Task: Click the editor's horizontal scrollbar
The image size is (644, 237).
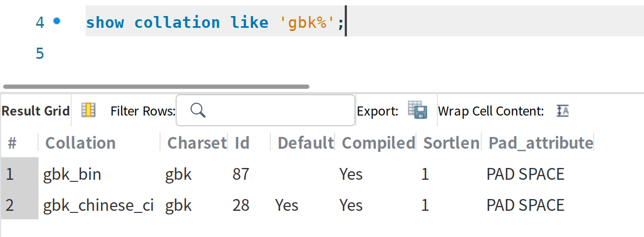Action: tap(156, 86)
